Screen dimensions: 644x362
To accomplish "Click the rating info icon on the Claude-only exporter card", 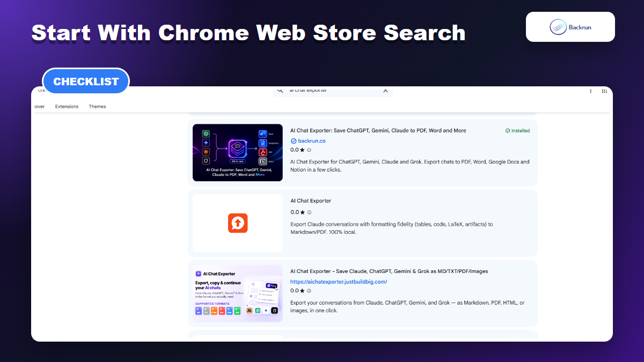I will click(309, 212).
